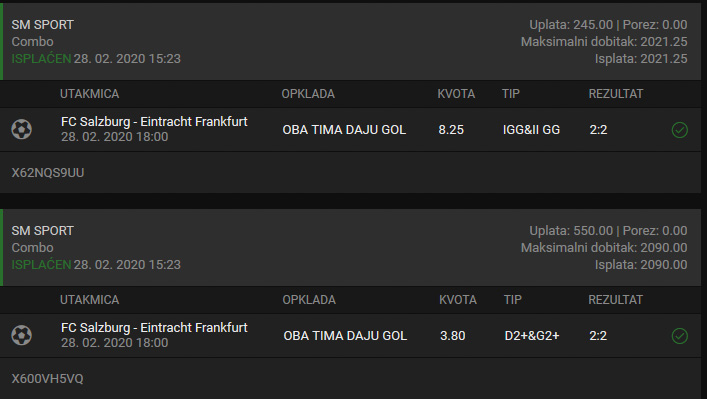This screenshot has height=399, width=707.
Task: Click Maksimalni dobitak: 2090.00 text
Action: (604, 248)
